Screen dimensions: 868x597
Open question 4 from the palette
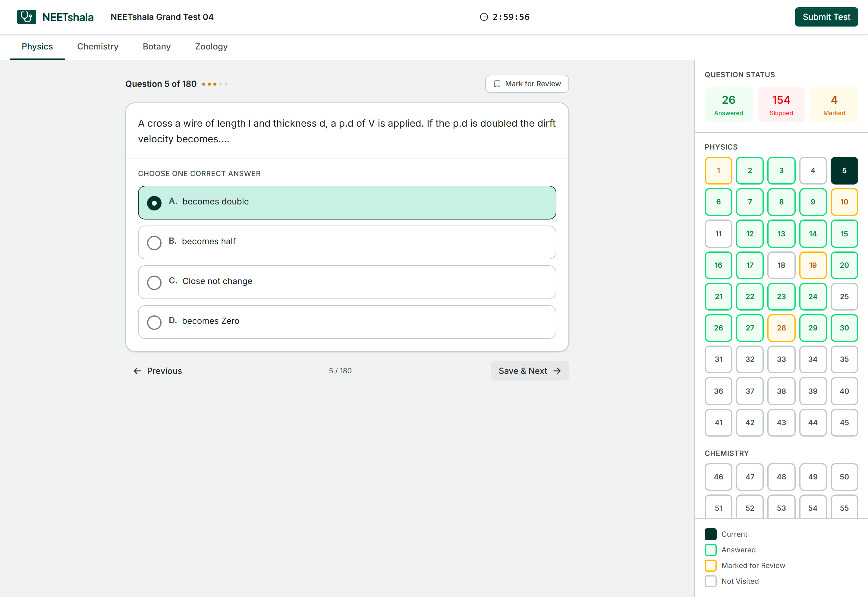813,171
